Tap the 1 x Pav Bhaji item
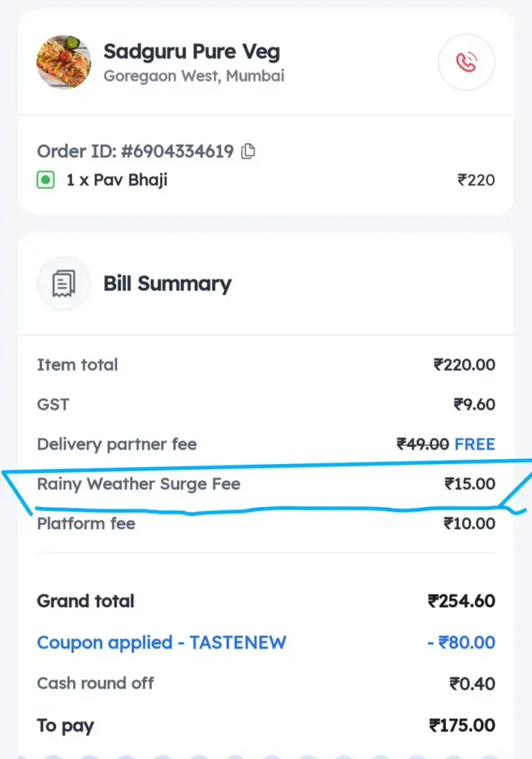 click(116, 180)
